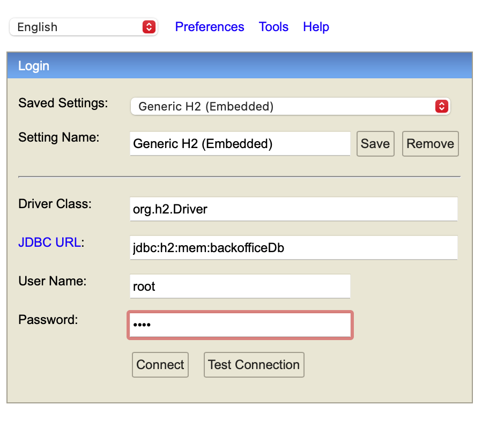Expand the Saved Settings dropdown
Viewport: 504px width, 427px height.
pyautogui.click(x=290, y=106)
